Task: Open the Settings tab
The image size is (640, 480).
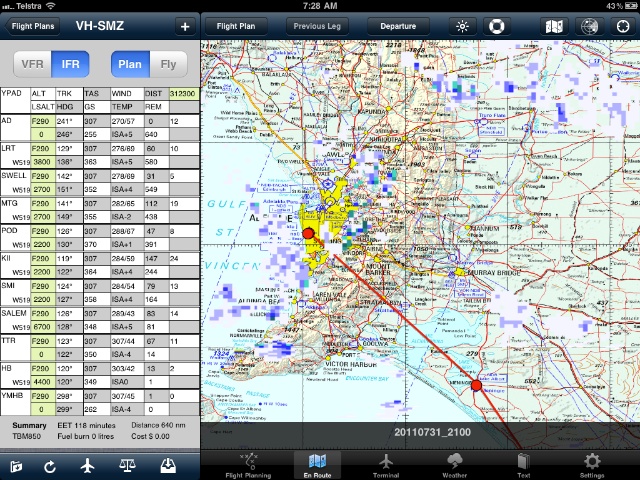Action: pos(592,466)
